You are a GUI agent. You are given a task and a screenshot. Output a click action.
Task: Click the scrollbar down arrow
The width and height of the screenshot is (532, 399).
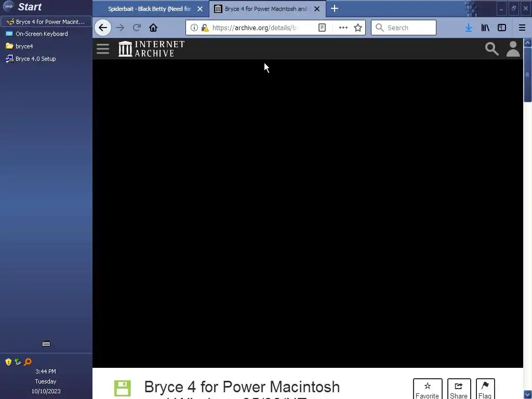coord(528,395)
